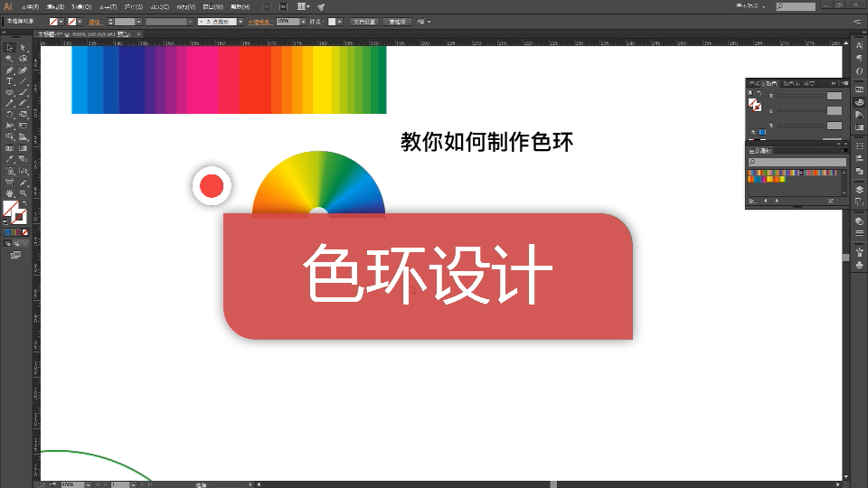Select the Lasso tool

(x=24, y=59)
